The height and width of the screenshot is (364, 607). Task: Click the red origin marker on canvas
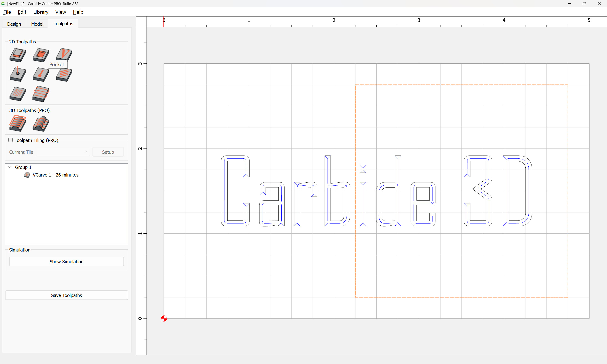tap(164, 318)
